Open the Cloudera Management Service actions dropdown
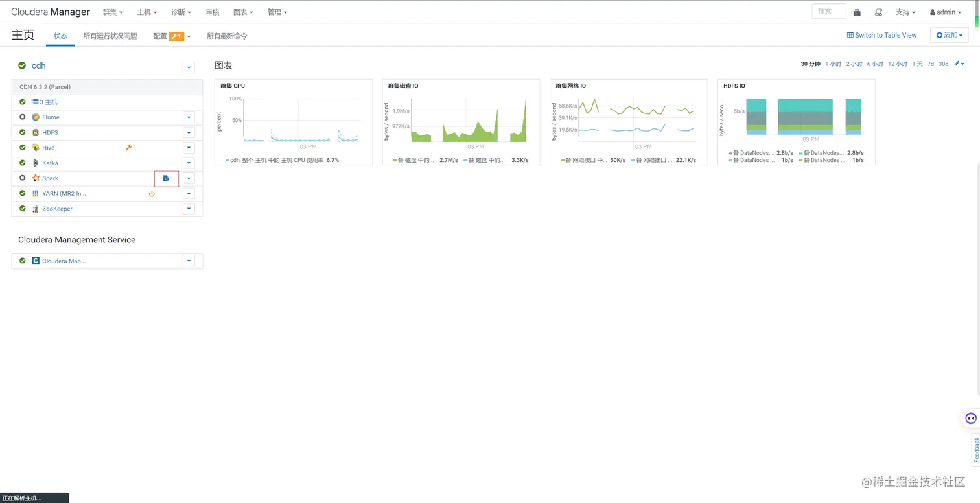The width and height of the screenshot is (980, 503). coord(189,261)
